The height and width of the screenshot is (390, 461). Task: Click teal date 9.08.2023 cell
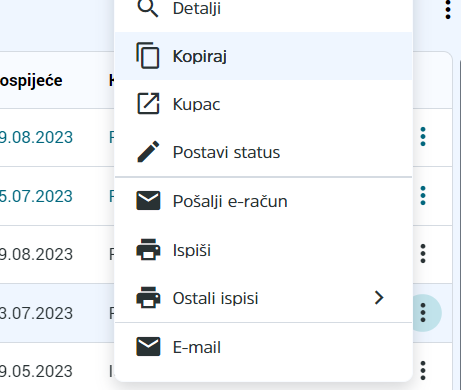point(36,137)
